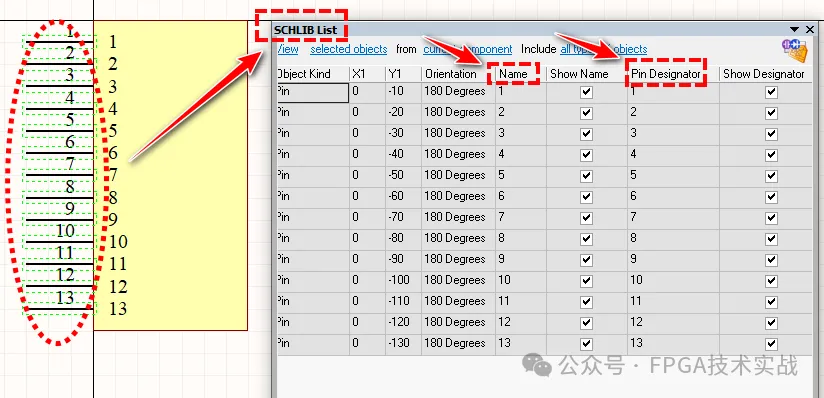
Task: Sort by the Object Kind column header
Action: 313,74
